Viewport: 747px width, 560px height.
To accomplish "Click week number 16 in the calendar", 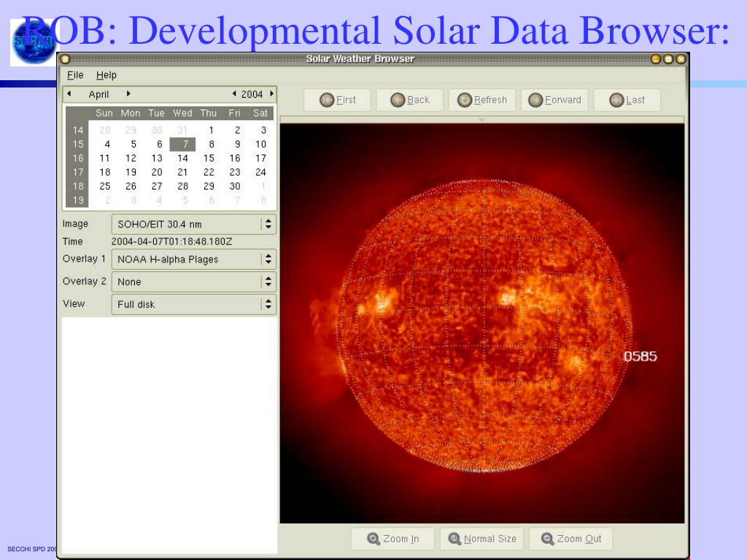I will pos(77,158).
